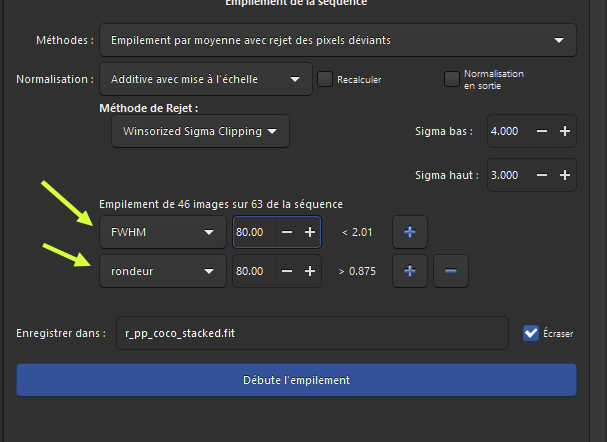Click the 'Méthode de Rejet :' label
Screen dimensions: 607x442
(x=149, y=108)
